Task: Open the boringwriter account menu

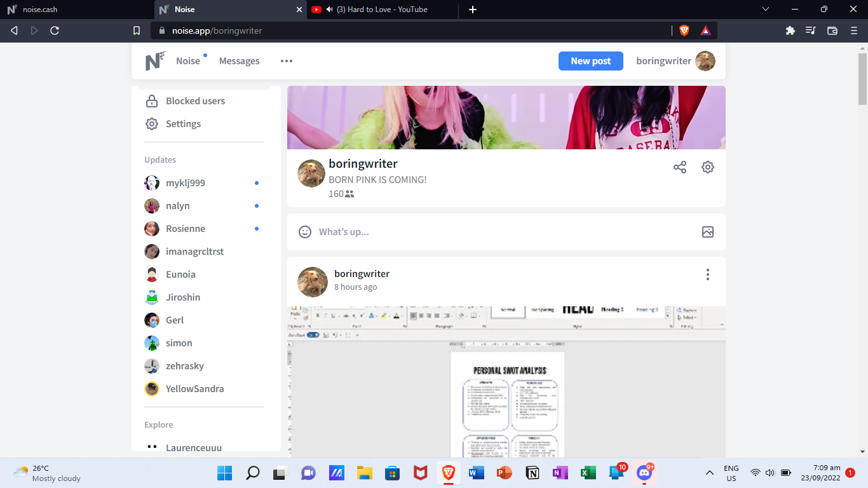Action: (675, 61)
